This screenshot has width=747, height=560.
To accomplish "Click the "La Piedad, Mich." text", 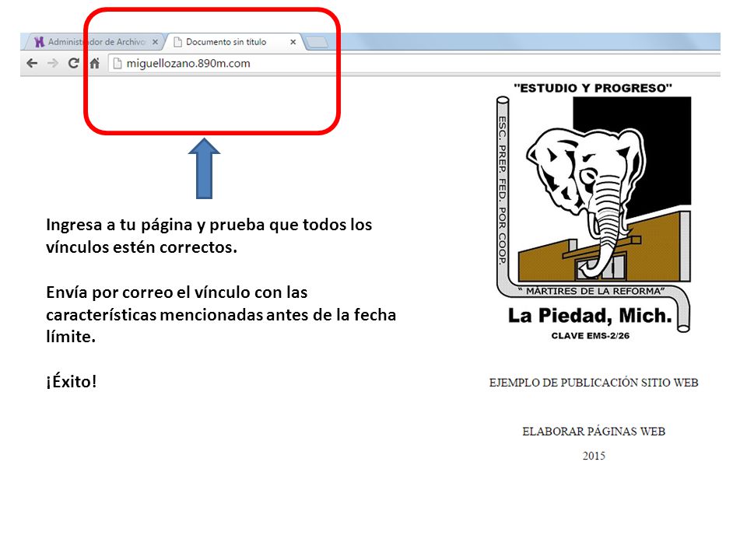I will tap(590, 316).
